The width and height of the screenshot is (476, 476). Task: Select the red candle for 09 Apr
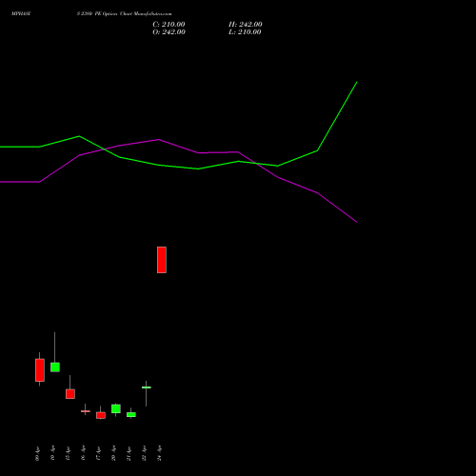40,370
